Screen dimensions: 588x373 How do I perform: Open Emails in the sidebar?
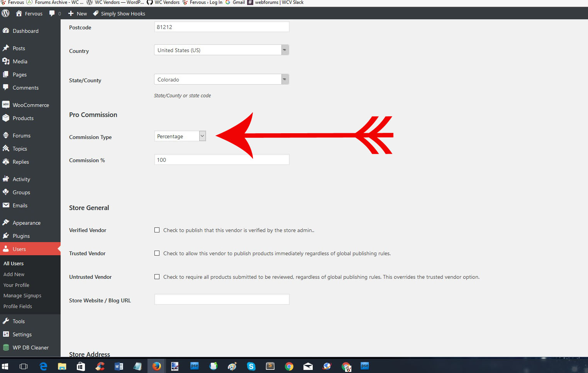20,205
